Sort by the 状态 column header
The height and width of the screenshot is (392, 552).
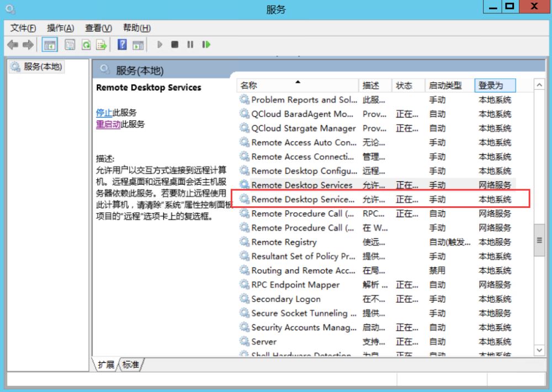click(x=408, y=85)
